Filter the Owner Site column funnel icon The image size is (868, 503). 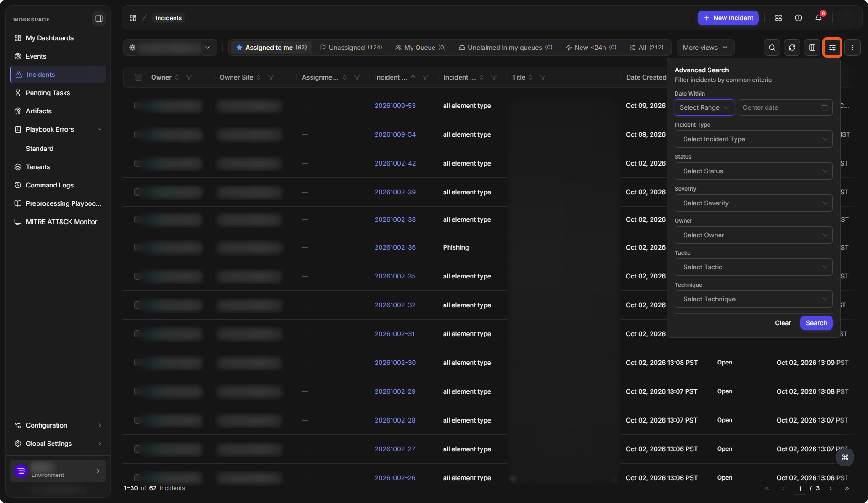click(x=271, y=77)
